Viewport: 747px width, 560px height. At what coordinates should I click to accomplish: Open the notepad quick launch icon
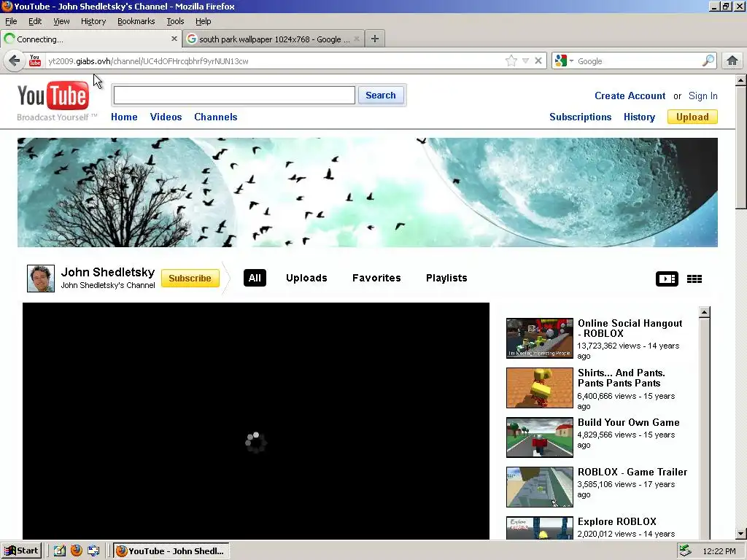click(60, 551)
